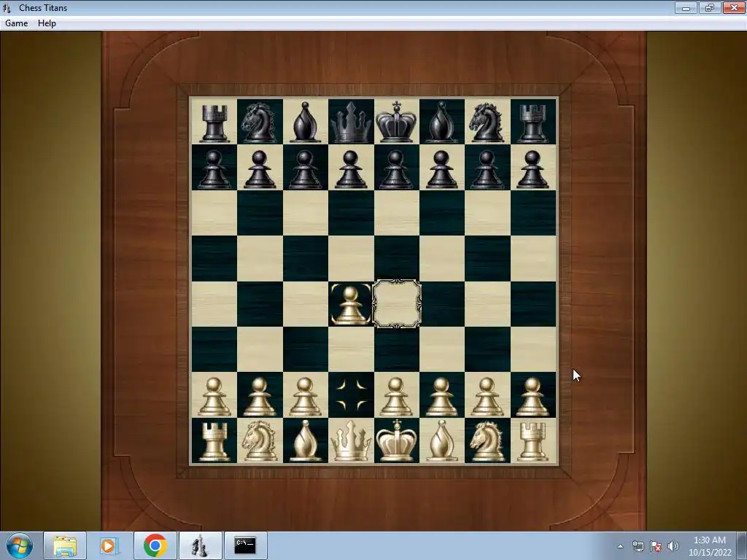Select the white rook on h1
The height and width of the screenshot is (560, 747).
click(533, 441)
